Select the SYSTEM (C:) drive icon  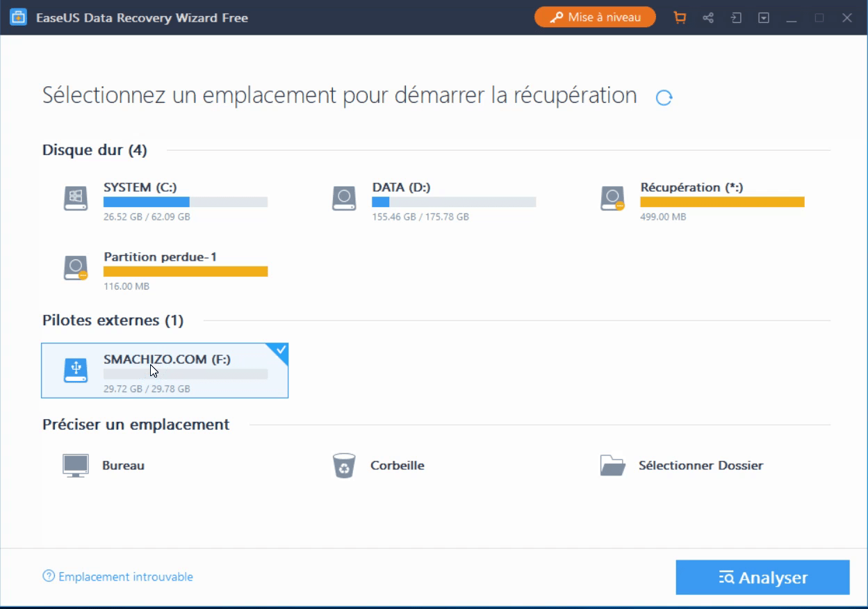pos(76,198)
